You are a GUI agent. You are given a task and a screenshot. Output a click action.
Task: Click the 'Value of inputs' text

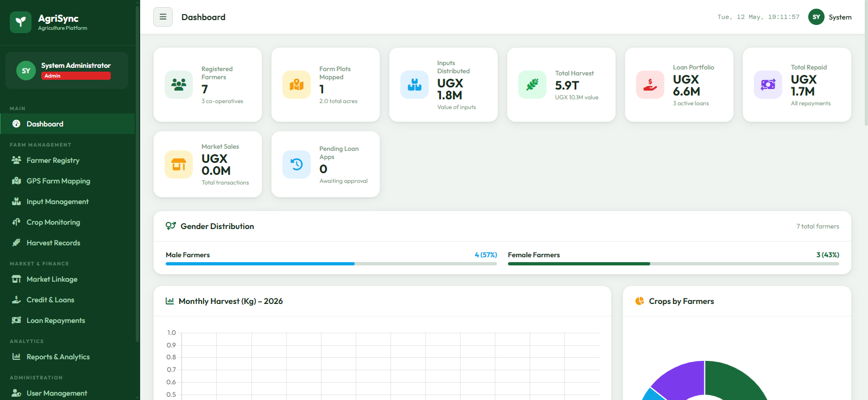point(456,107)
